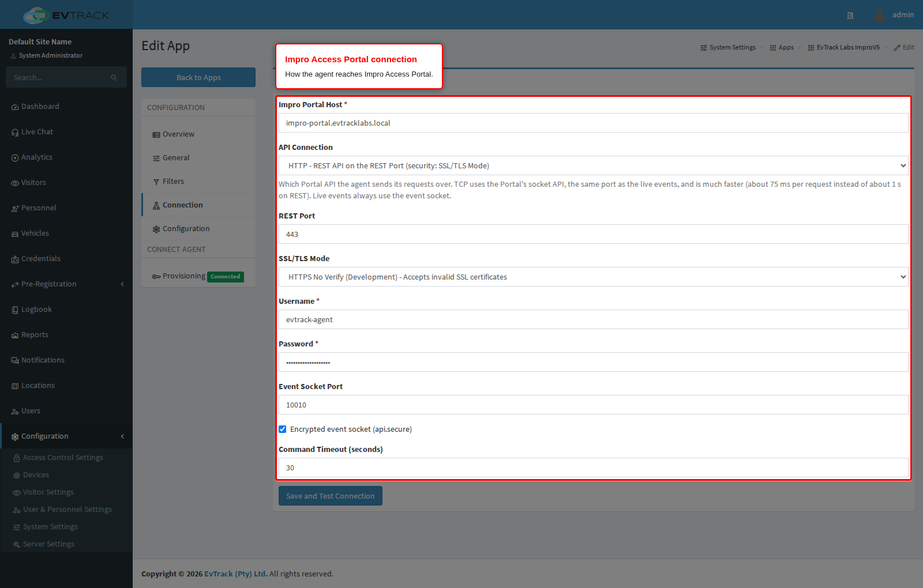Click the Pre-Registration arrows icon

[x=15, y=285]
